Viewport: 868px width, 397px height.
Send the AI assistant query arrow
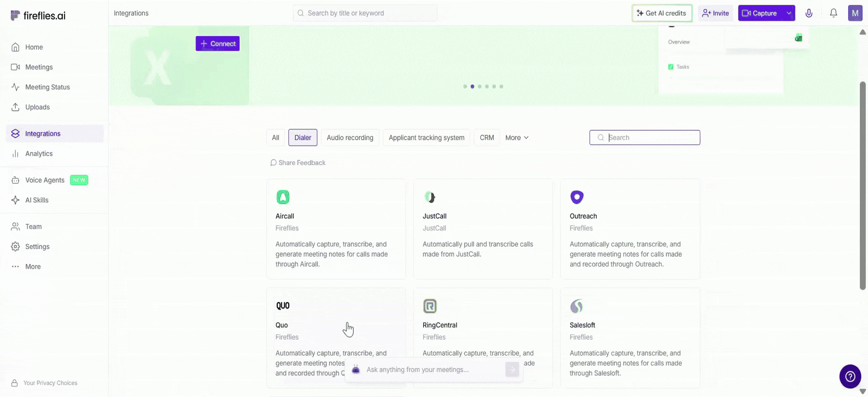point(512,369)
